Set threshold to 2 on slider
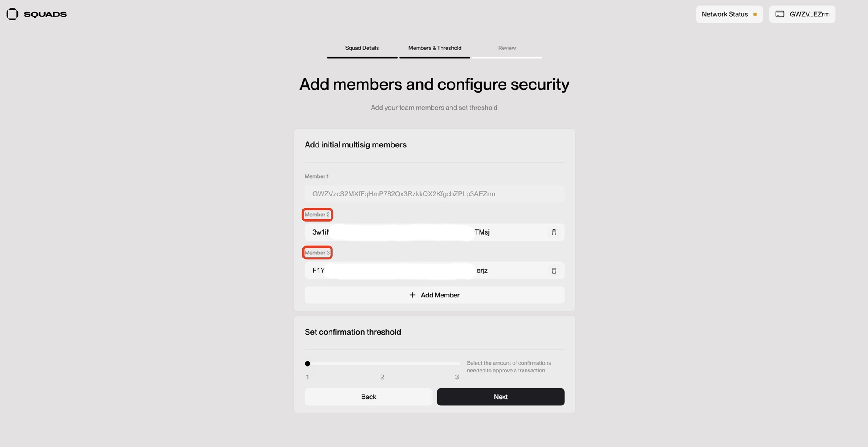 click(x=382, y=364)
